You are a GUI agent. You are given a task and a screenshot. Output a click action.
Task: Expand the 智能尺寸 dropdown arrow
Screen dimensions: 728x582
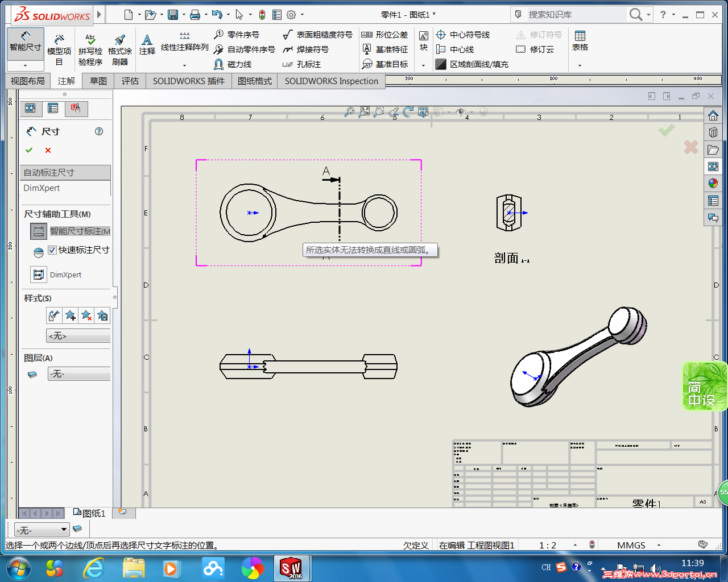click(x=25, y=65)
